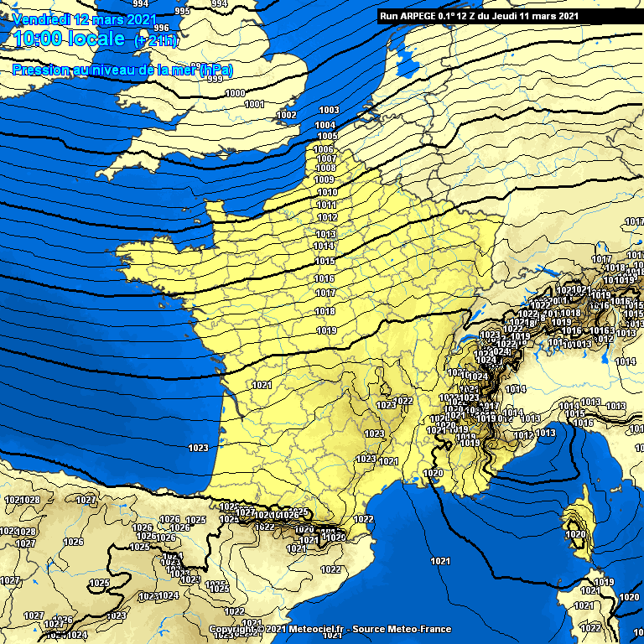This screenshot has height=644, width=644.
Task: Click the 1012 hPa isobar label
Action: tap(327, 218)
